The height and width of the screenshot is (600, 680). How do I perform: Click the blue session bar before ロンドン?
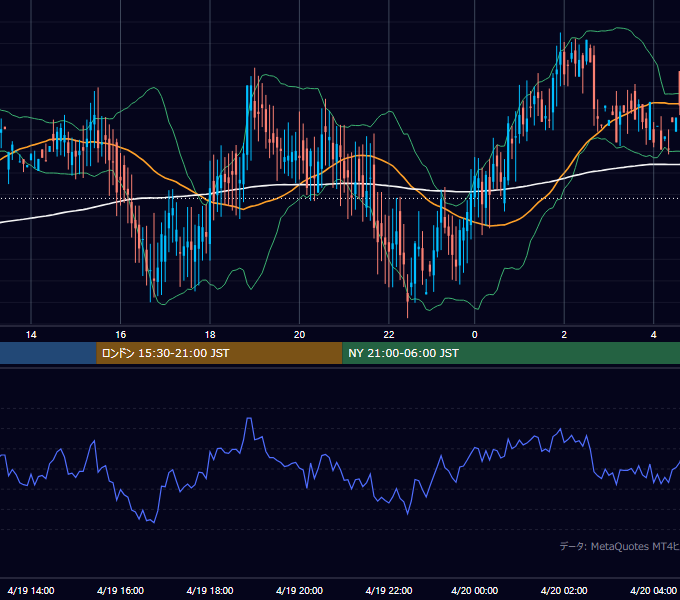coord(48,353)
